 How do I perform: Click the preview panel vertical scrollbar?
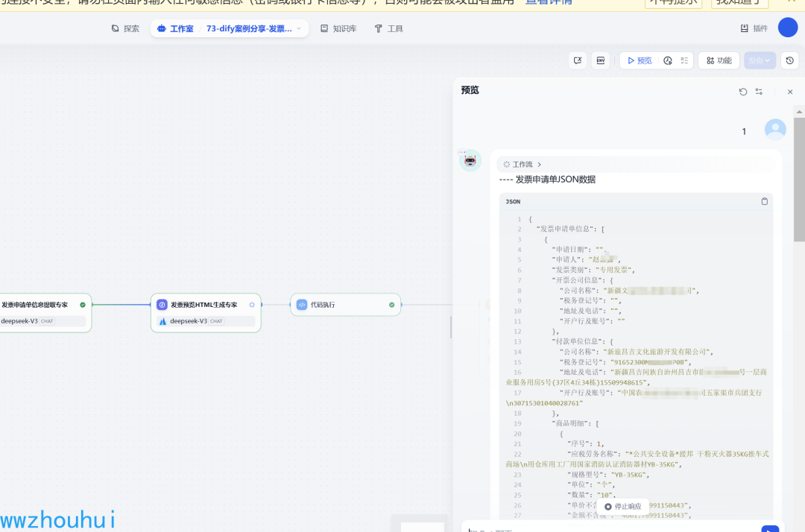(799, 179)
